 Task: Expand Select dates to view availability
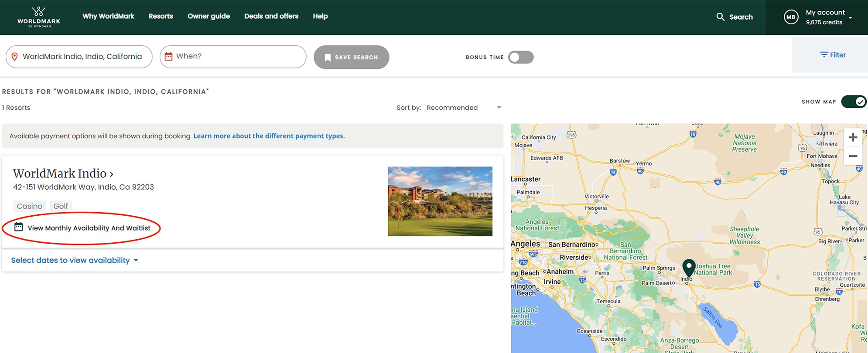tap(75, 260)
